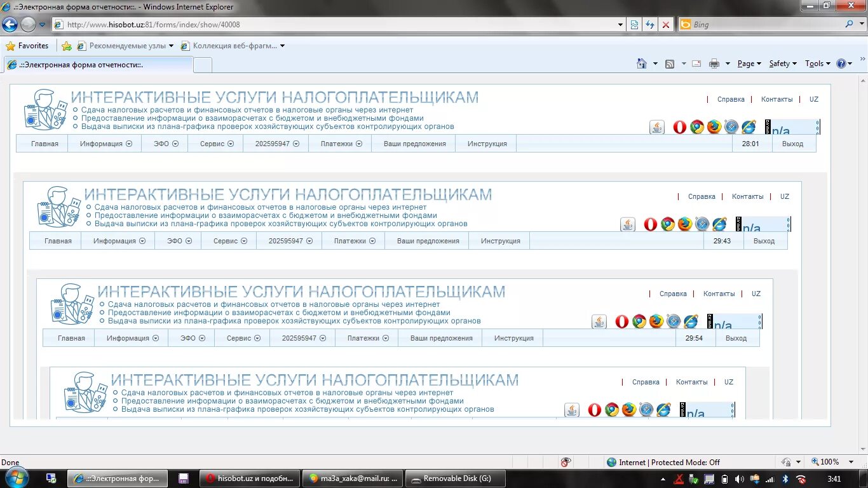
Task: Click Контакты link above timer 29:43
Action: 748,196
